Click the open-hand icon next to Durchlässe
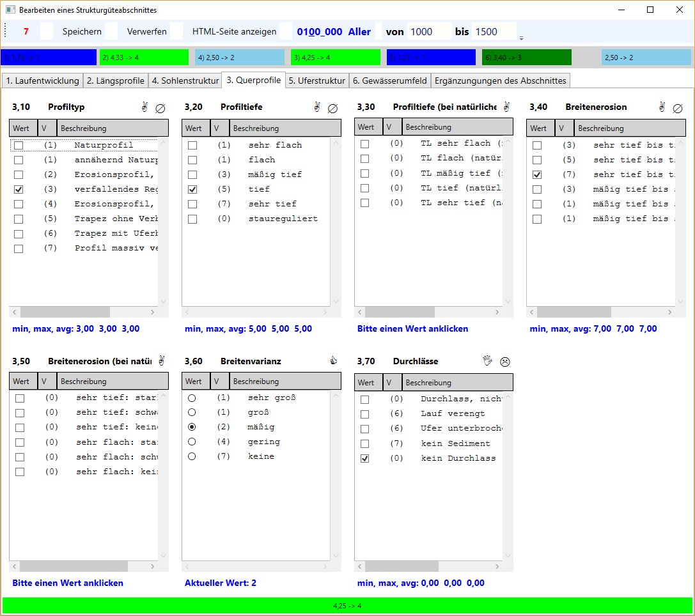 pos(487,361)
